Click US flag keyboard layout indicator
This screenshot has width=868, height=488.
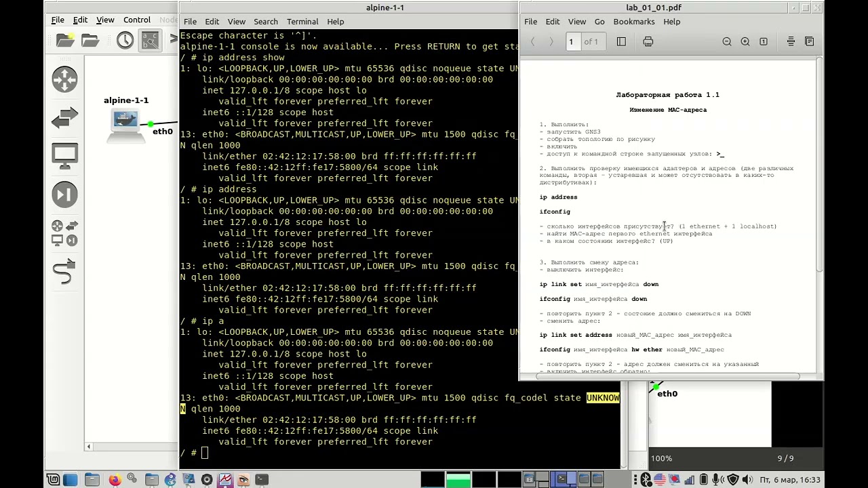658,480
